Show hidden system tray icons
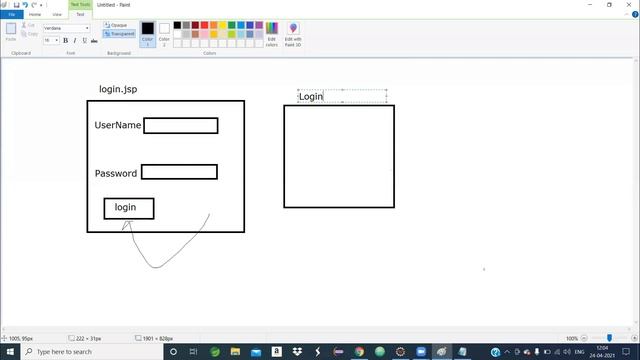Viewport: 640px width, 360px height. 507,352
